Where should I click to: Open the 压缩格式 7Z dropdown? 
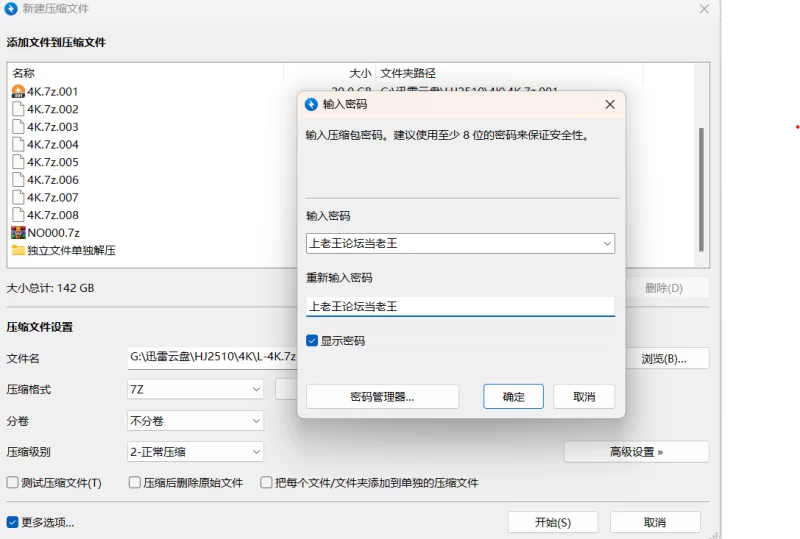coord(195,389)
